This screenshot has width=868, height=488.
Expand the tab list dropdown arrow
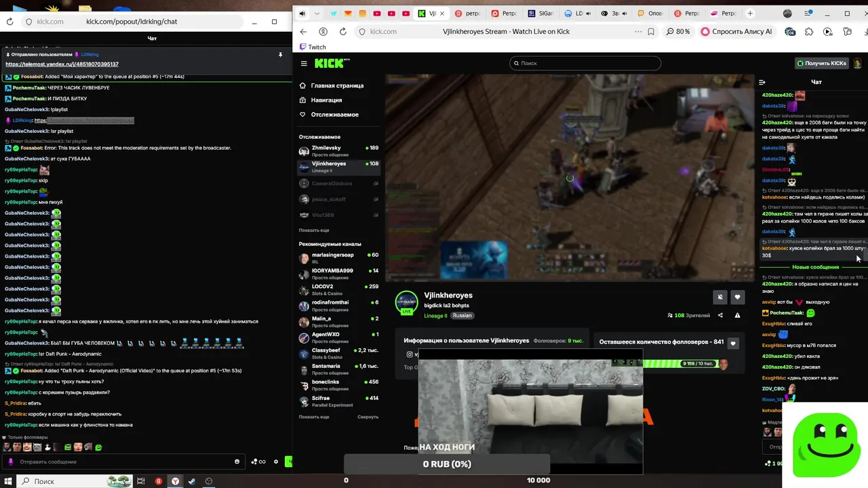pos(318,14)
